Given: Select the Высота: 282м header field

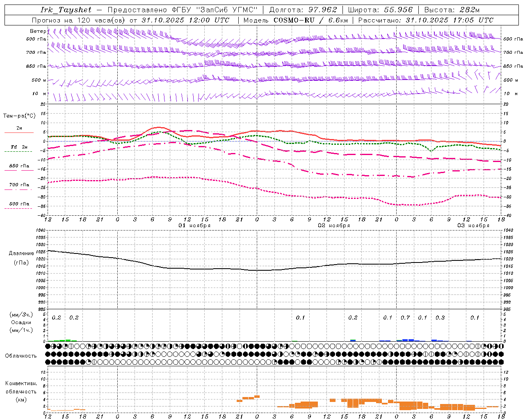Looking at the screenshot, I should click(x=452, y=10).
